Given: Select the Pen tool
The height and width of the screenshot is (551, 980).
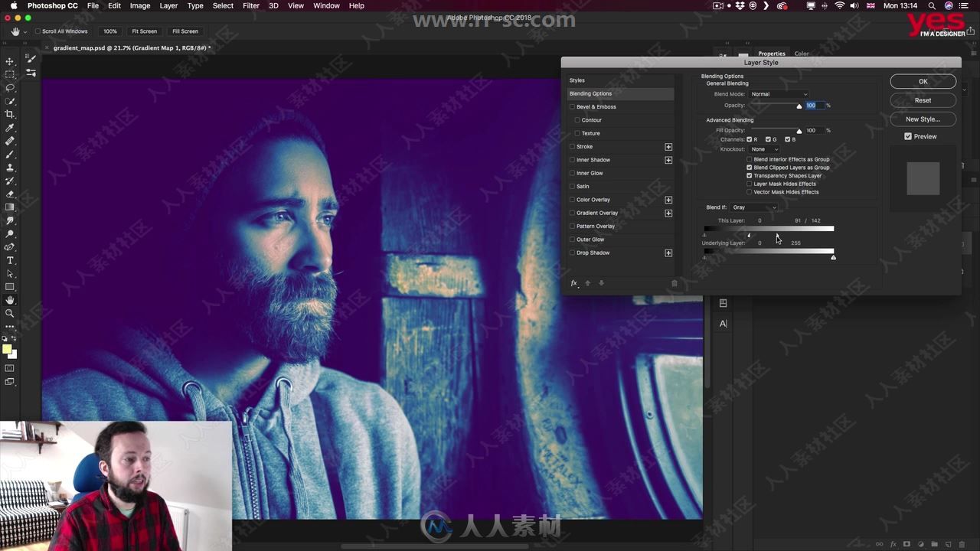Looking at the screenshot, I should pos(10,247).
